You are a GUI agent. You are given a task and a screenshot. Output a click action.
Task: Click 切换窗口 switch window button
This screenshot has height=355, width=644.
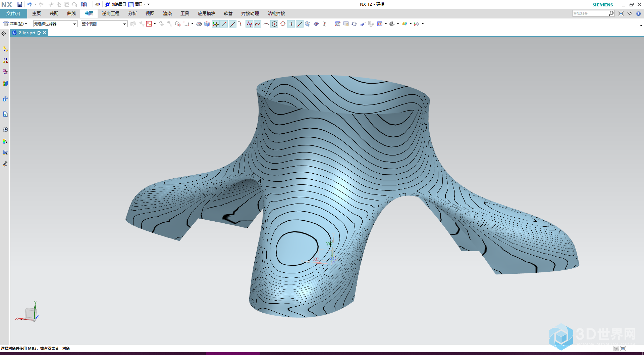point(115,4)
